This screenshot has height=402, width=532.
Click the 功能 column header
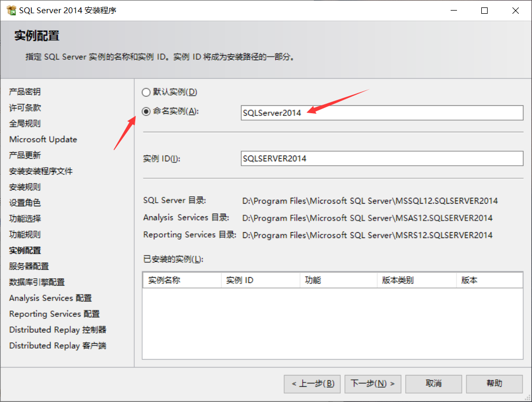click(338, 280)
